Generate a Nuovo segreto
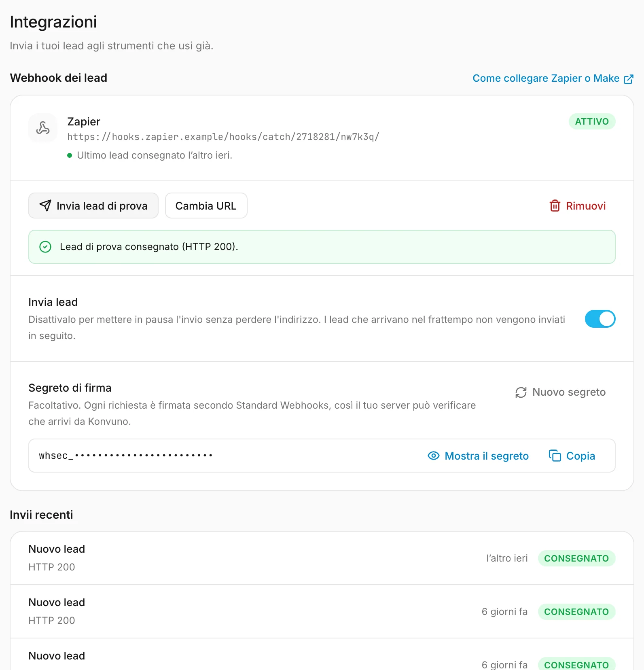The image size is (644, 670). [560, 392]
